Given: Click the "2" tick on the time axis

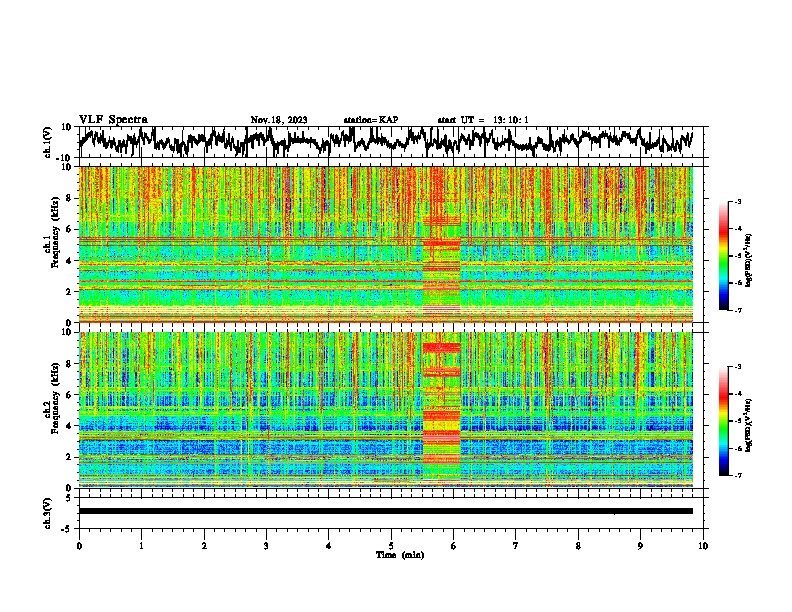Looking at the screenshot, I should pos(204,546).
